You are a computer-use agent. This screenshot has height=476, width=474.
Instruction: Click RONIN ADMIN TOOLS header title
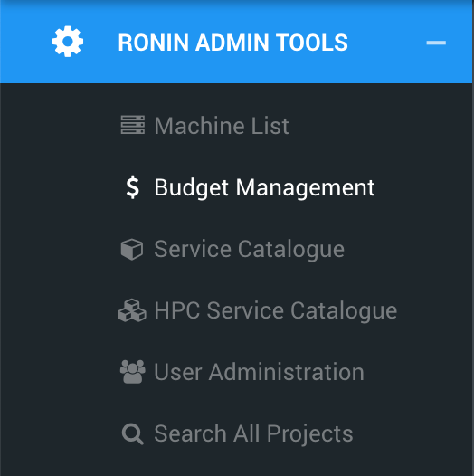[x=233, y=43]
